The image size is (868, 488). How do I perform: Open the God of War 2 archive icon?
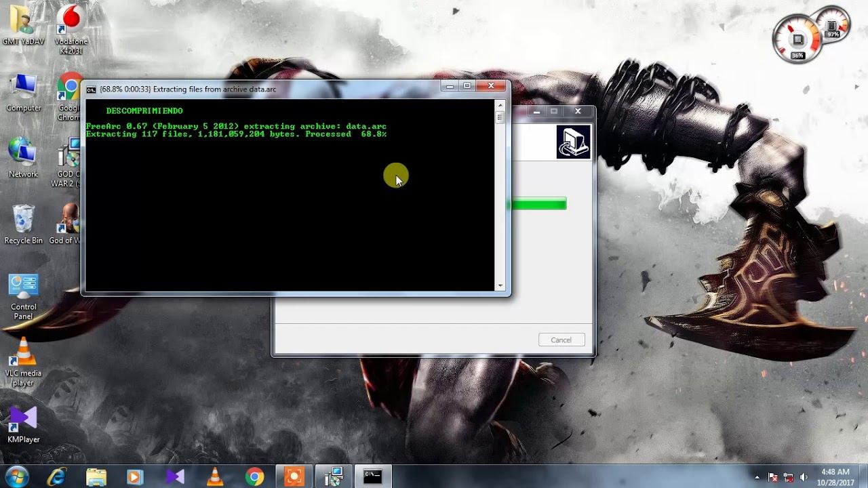(x=68, y=163)
